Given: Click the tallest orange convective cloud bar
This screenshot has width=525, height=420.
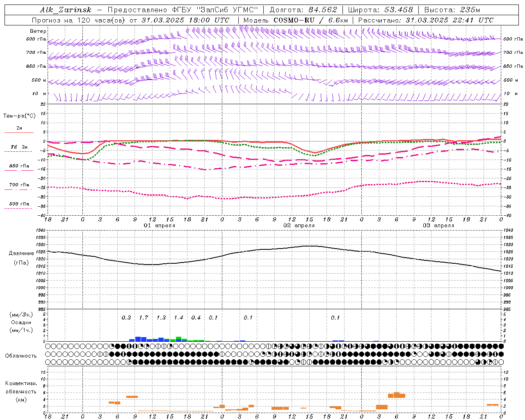Looking at the screenshot, I should click(397, 395).
